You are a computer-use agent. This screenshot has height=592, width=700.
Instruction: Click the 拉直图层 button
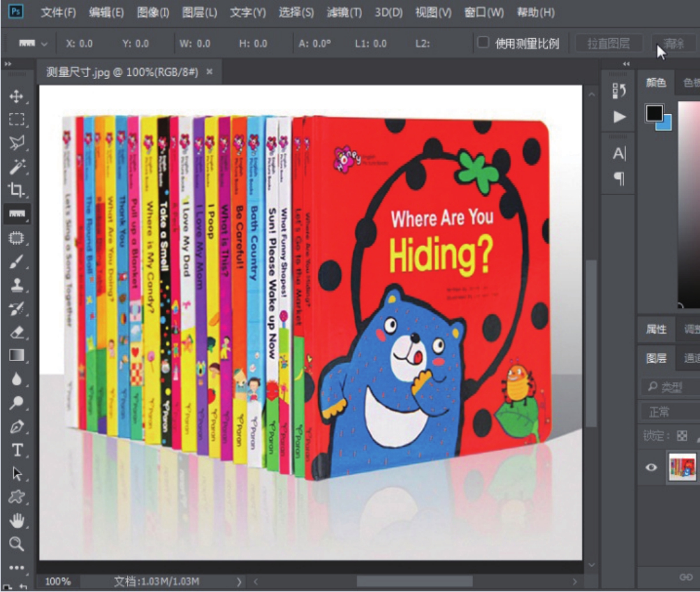pos(608,43)
